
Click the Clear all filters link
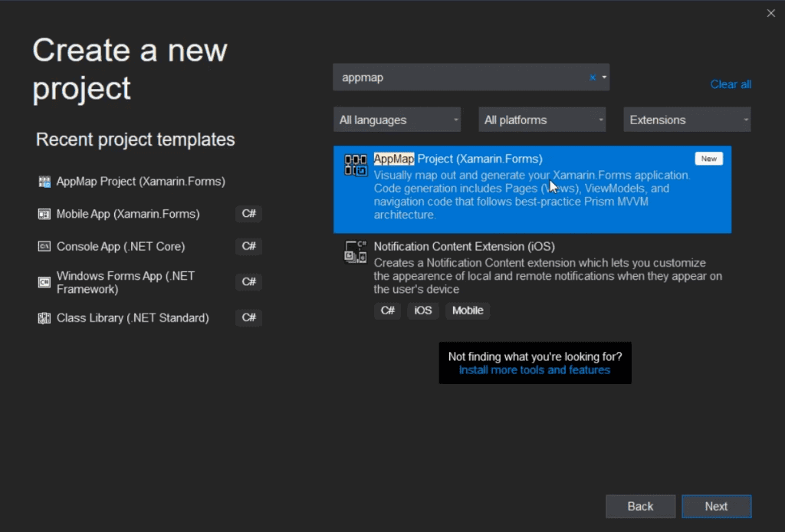click(x=731, y=84)
